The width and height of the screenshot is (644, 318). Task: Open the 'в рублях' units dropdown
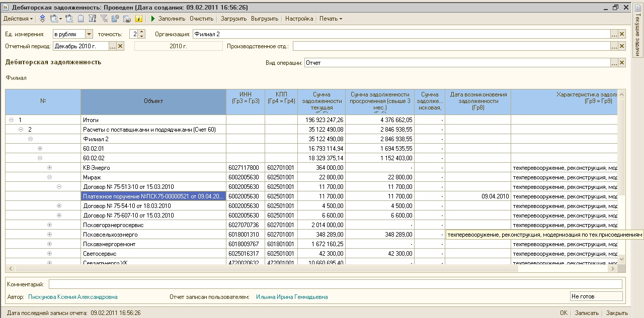pos(89,34)
